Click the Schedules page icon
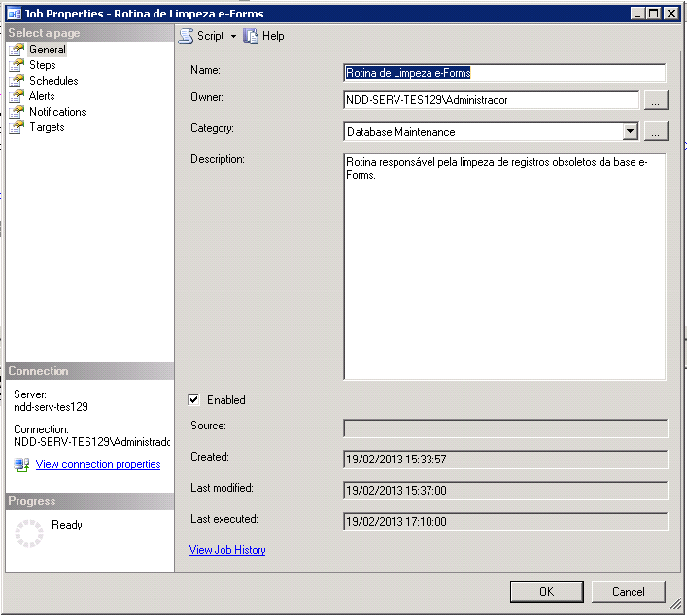Viewport: 687px width, 616px height. (17, 81)
